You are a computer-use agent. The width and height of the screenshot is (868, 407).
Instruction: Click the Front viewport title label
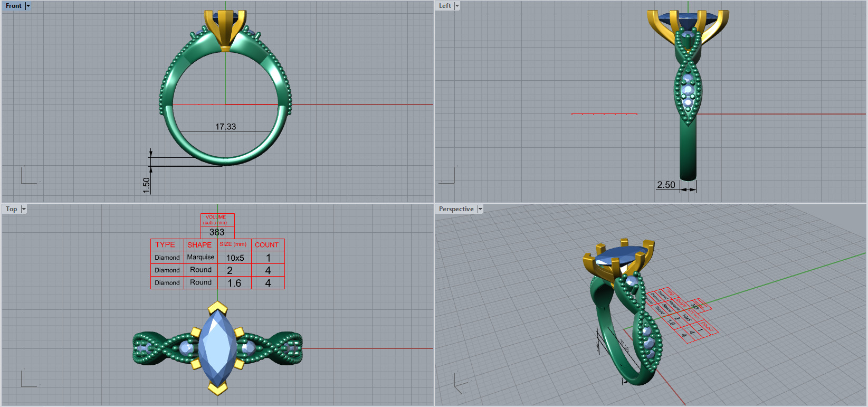coord(14,6)
